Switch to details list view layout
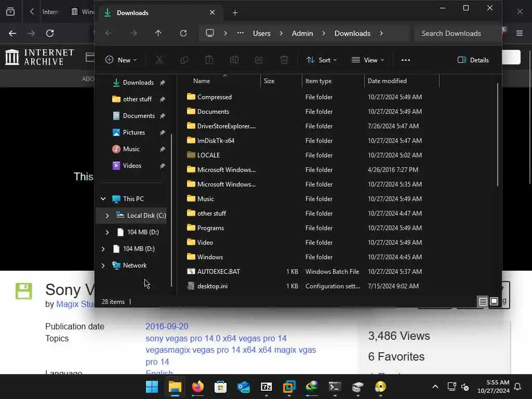The height and width of the screenshot is (399, 532). click(483, 301)
